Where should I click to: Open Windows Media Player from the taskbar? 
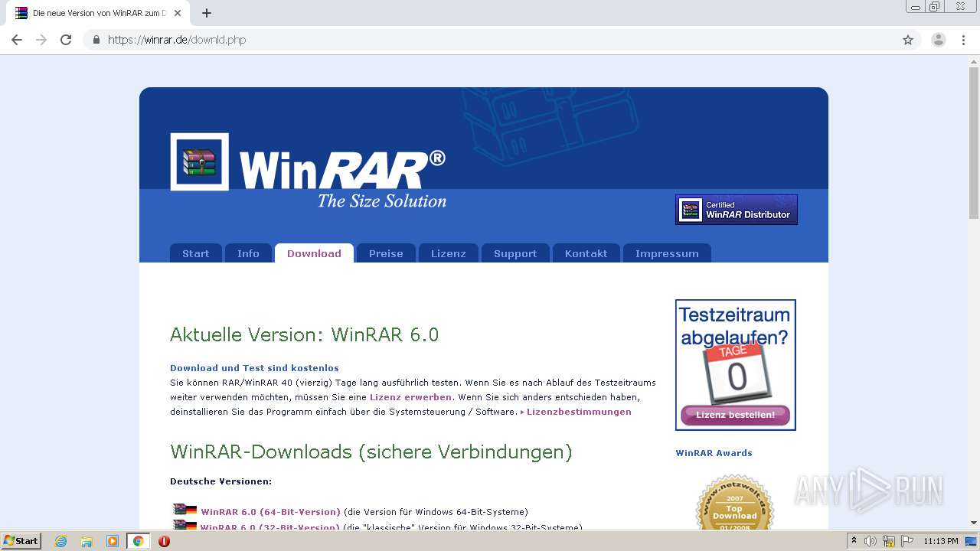(113, 541)
